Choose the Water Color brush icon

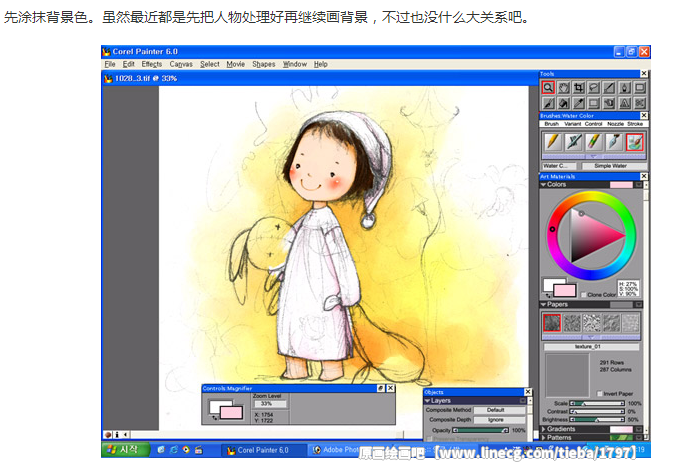pos(635,142)
